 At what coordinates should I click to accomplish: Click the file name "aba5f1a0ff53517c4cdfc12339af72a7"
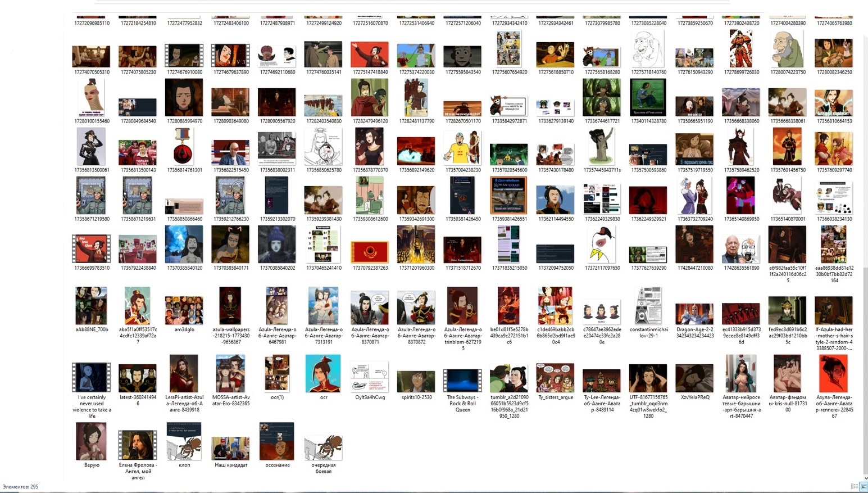pos(138,336)
